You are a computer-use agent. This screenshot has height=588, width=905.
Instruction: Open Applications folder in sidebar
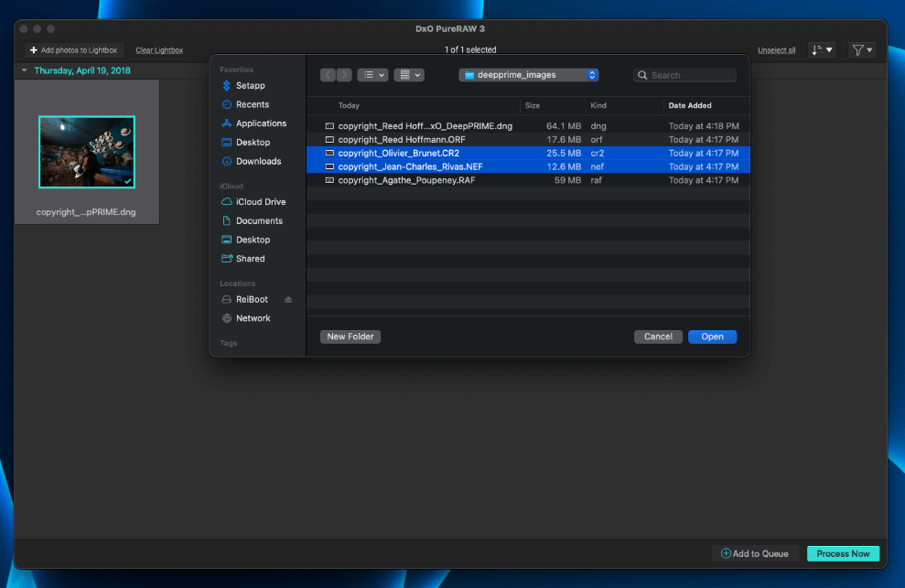point(260,123)
